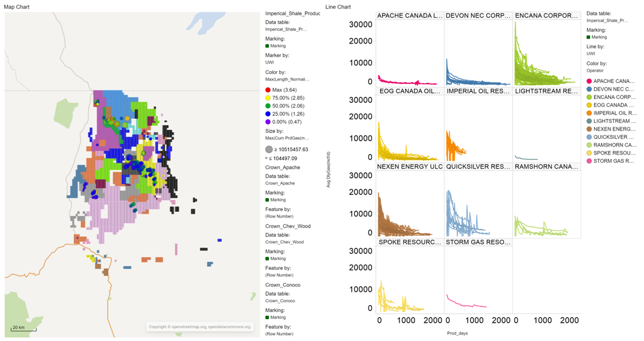Viewport: 644px width, 341px height.
Task: Open the Crown_Chev_Wood Feature by (Row Number) selector
Action: 279,275
